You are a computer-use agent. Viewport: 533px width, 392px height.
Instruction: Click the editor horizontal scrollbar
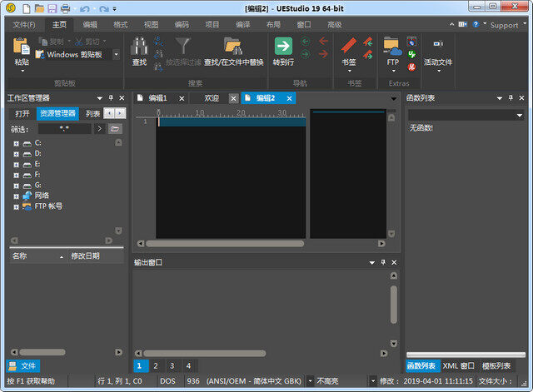(x=225, y=244)
